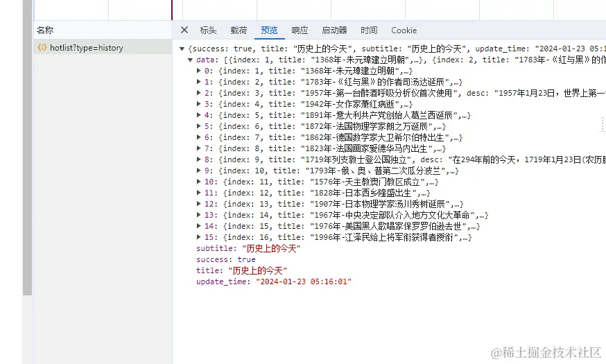Expand item 15 江泽民授衔
The width and height of the screenshot is (606, 364).
tap(199, 237)
